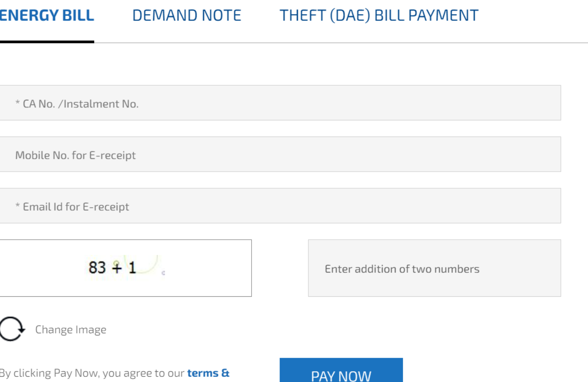Select the Theft (DAE) Bill Payment tab
Screen dimensions: 588x382
(379, 16)
